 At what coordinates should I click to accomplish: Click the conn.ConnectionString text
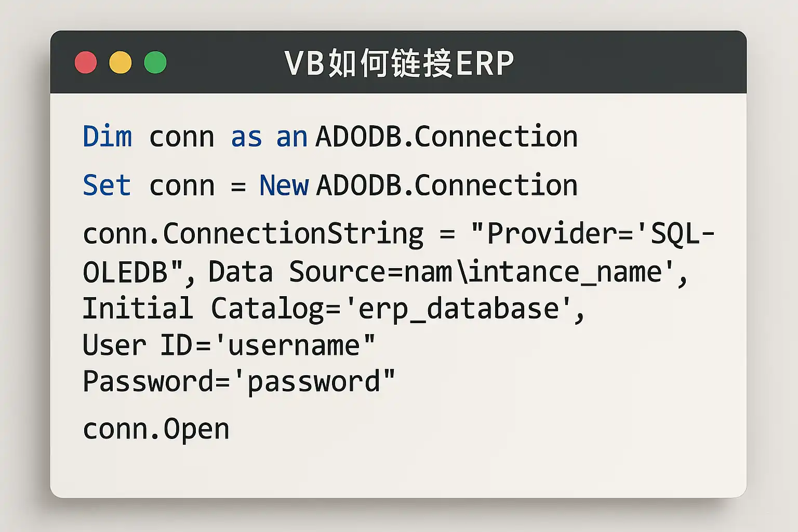pyautogui.click(x=253, y=234)
